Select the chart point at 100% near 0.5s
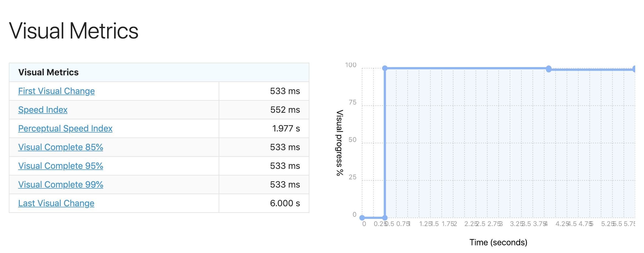This screenshot has height=253, width=644. click(385, 68)
